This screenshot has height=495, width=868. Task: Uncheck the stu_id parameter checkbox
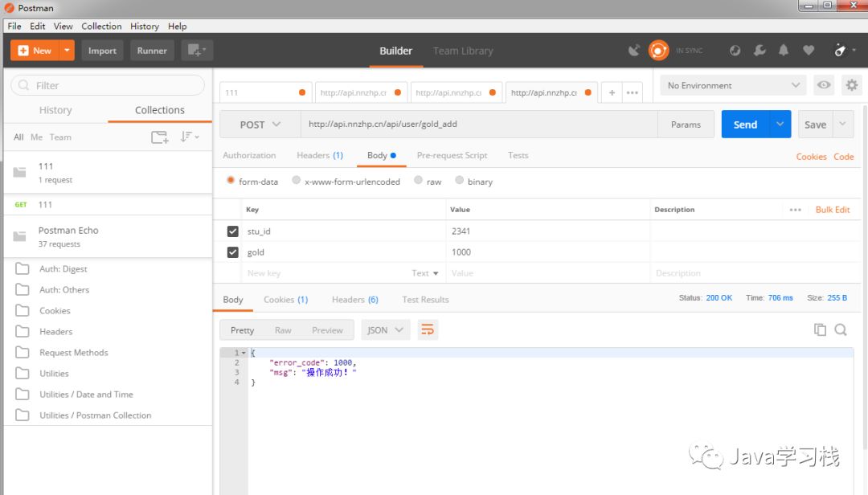point(232,231)
